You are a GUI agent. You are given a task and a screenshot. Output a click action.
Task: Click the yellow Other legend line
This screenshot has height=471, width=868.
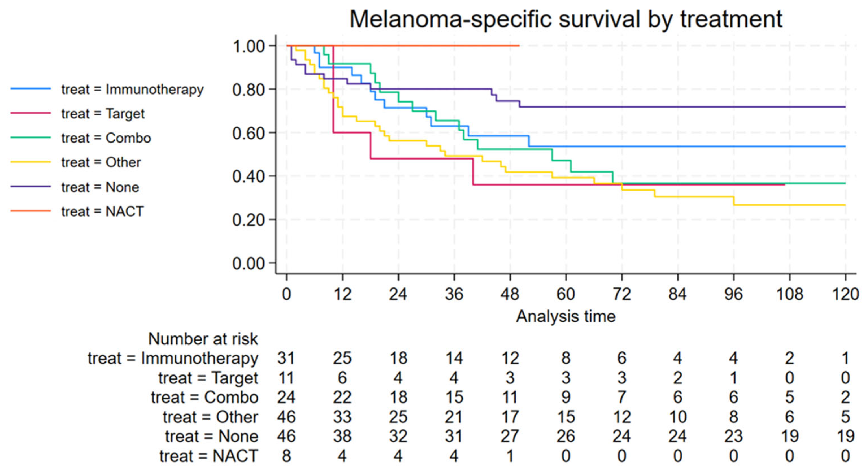point(31,162)
